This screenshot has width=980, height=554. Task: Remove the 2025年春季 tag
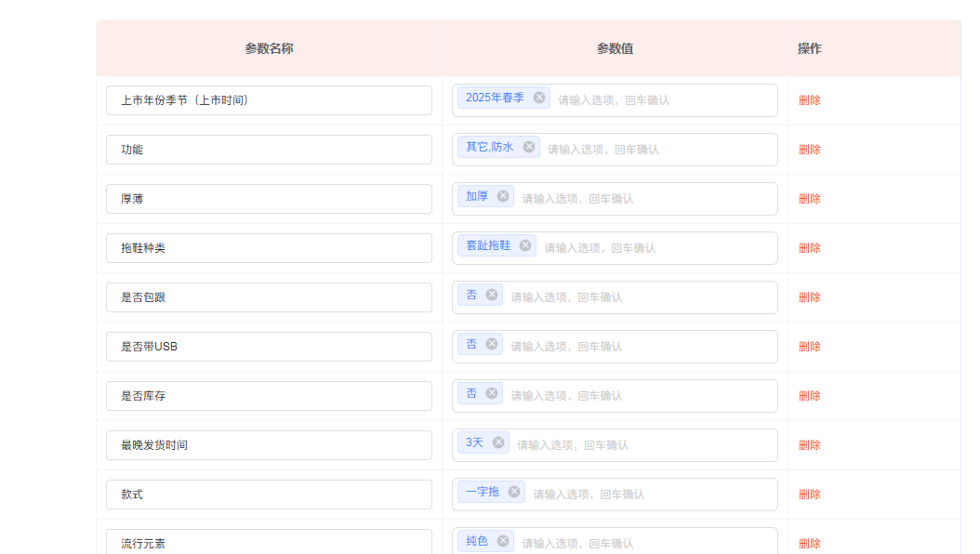coord(539,98)
